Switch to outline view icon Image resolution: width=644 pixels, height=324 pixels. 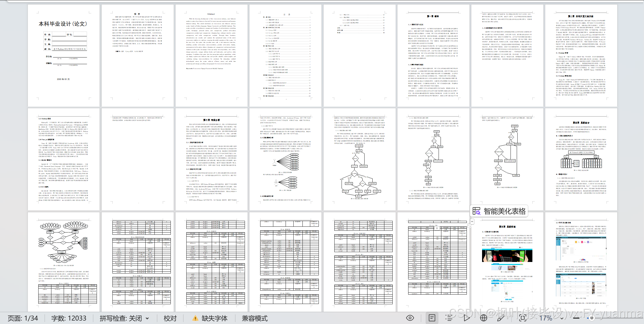[449, 318]
